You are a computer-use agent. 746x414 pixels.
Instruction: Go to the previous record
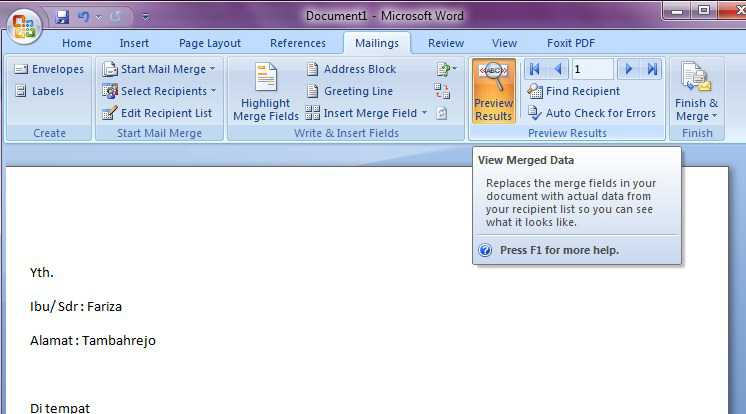click(558, 69)
